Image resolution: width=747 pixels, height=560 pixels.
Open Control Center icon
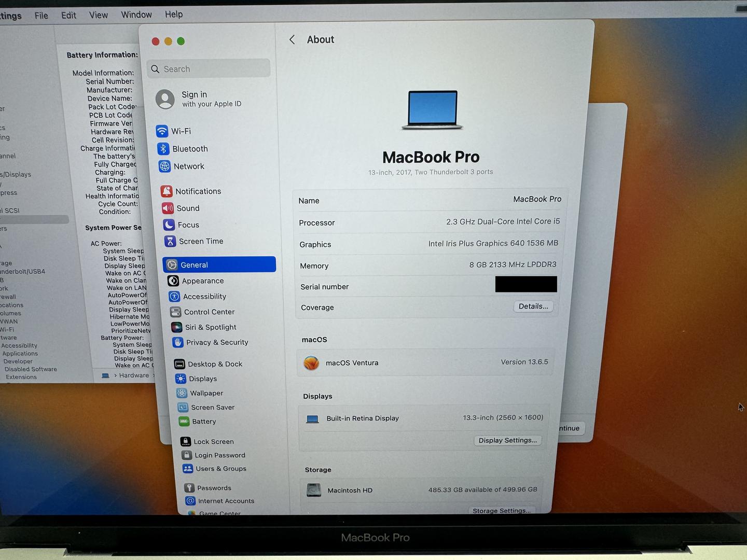point(175,312)
